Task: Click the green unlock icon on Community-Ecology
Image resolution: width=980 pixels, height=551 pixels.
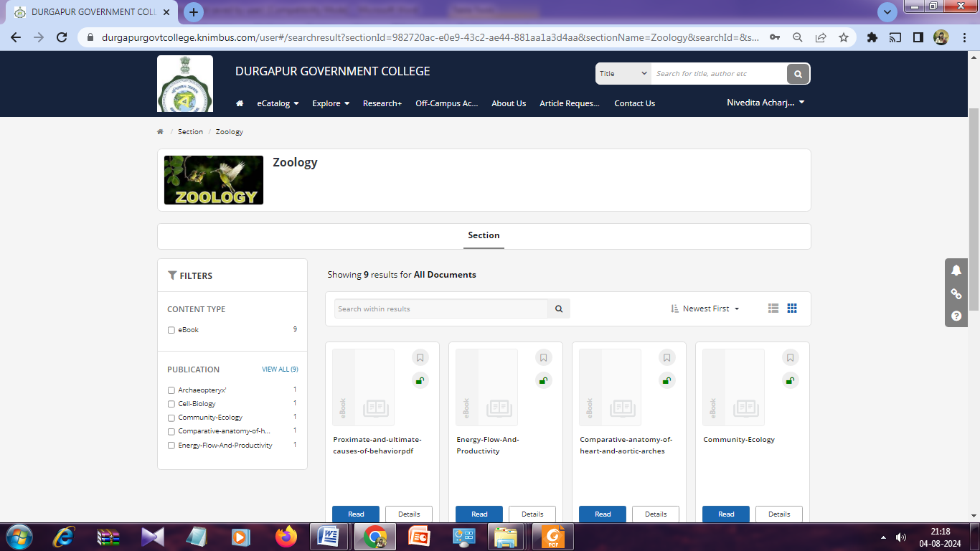Action: 790,381
